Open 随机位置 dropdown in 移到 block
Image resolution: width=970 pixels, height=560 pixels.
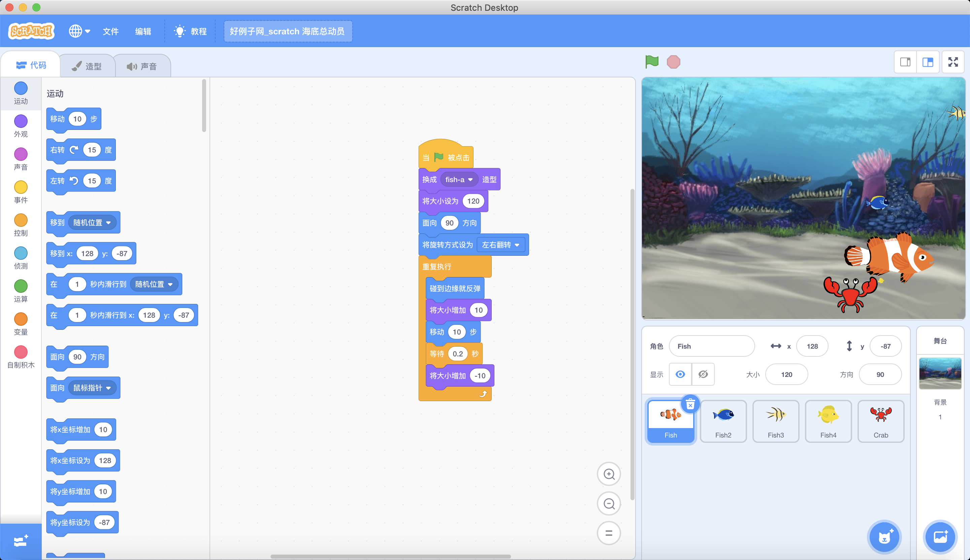(92, 223)
